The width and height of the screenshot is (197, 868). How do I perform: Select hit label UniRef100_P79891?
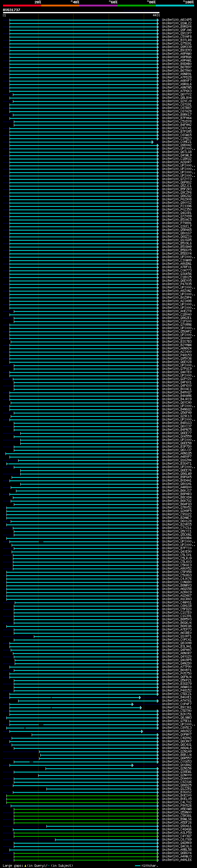[177, 223]
